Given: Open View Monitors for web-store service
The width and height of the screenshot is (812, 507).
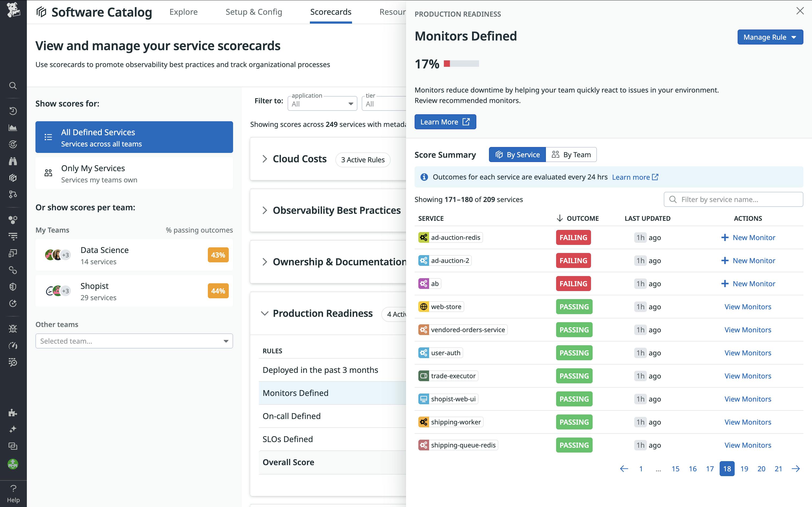Looking at the screenshot, I should (x=748, y=306).
